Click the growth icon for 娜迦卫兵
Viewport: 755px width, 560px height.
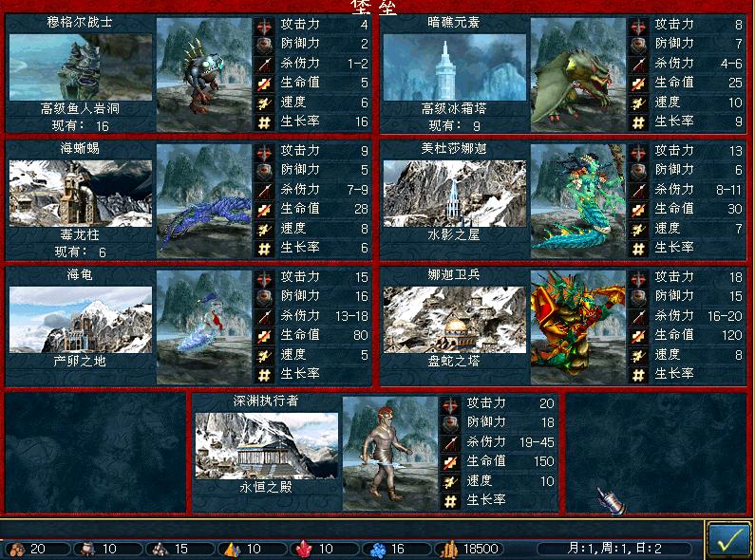point(638,375)
